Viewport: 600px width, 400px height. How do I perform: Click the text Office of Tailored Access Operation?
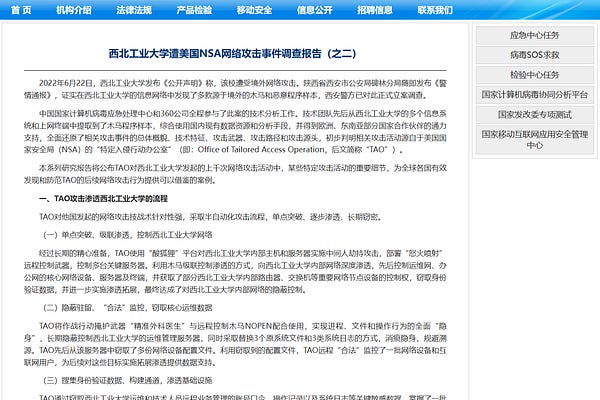point(261,150)
